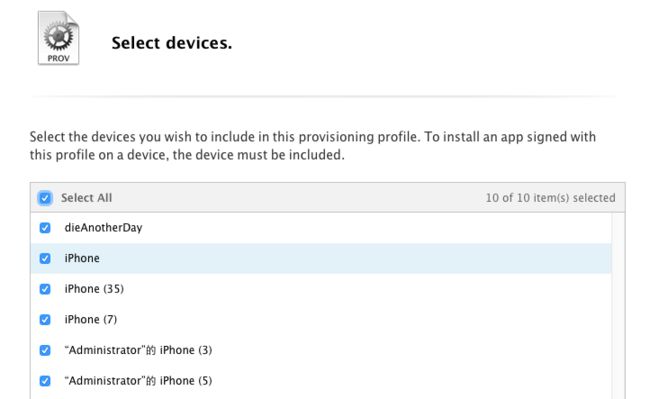Uncheck "Administrator" iPhone (3) checkbox
This screenshot has width=650, height=399.
click(x=45, y=350)
